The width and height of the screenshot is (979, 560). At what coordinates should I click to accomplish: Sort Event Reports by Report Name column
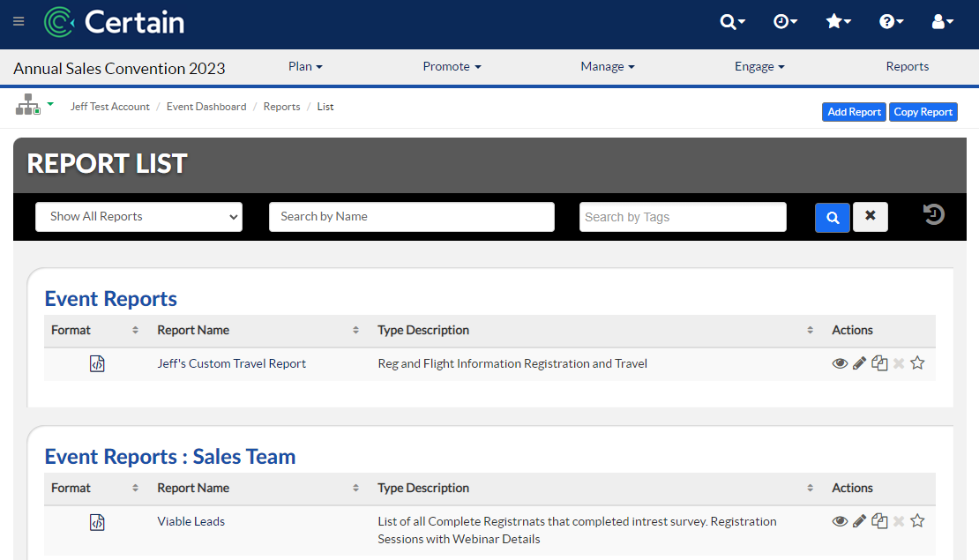coord(355,330)
